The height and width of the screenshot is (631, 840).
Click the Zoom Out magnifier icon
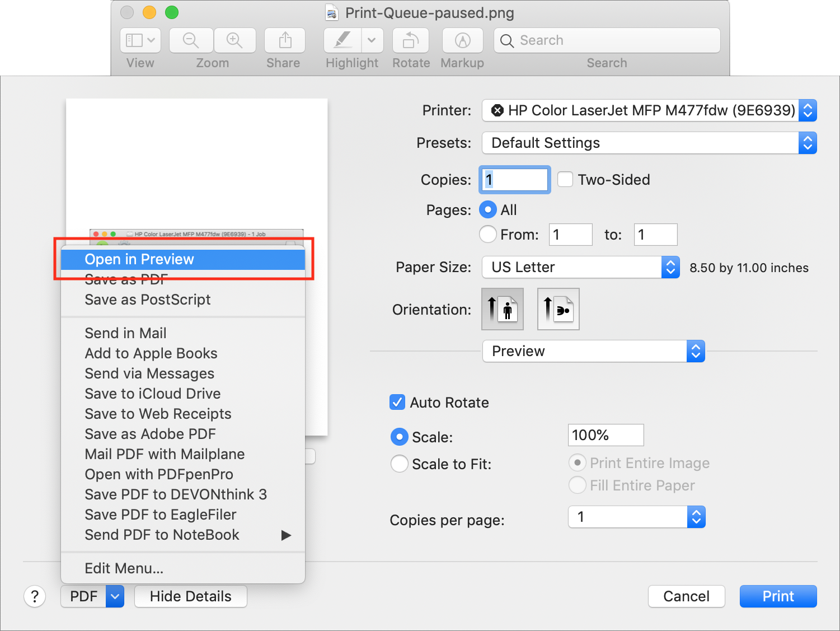191,40
